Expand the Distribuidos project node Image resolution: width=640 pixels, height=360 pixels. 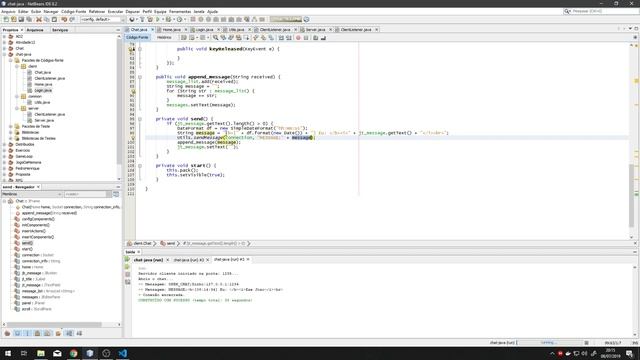coord(4,144)
